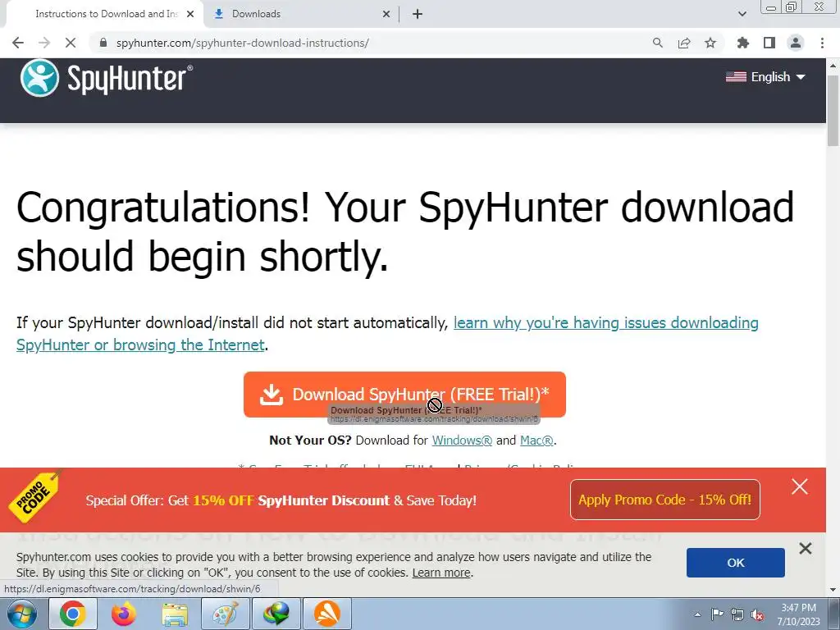Expand the tab search chevron
This screenshot has width=840, height=630.
click(x=742, y=14)
